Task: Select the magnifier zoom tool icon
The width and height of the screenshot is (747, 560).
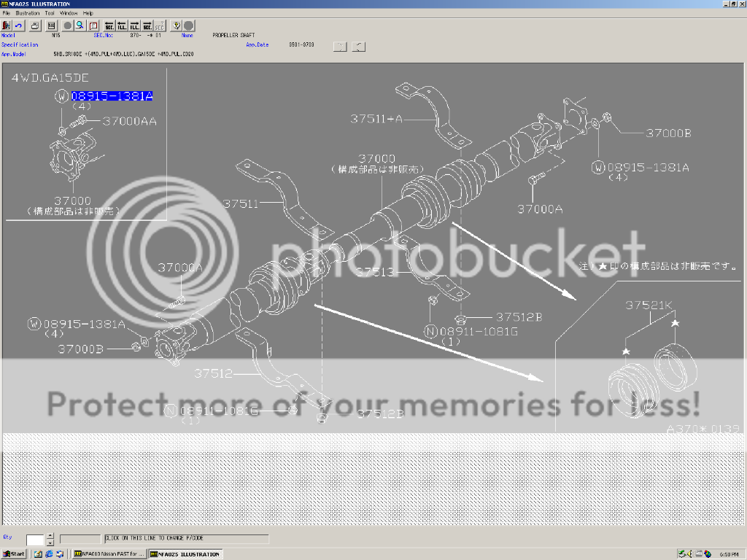Action: click(x=80, y=26)
